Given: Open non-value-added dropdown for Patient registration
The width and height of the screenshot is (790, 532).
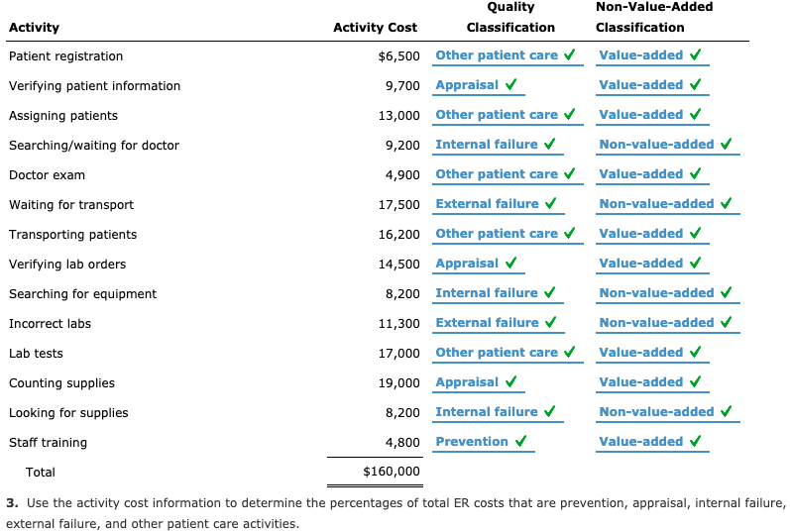Looking at the screenshot, I should 652,55.
